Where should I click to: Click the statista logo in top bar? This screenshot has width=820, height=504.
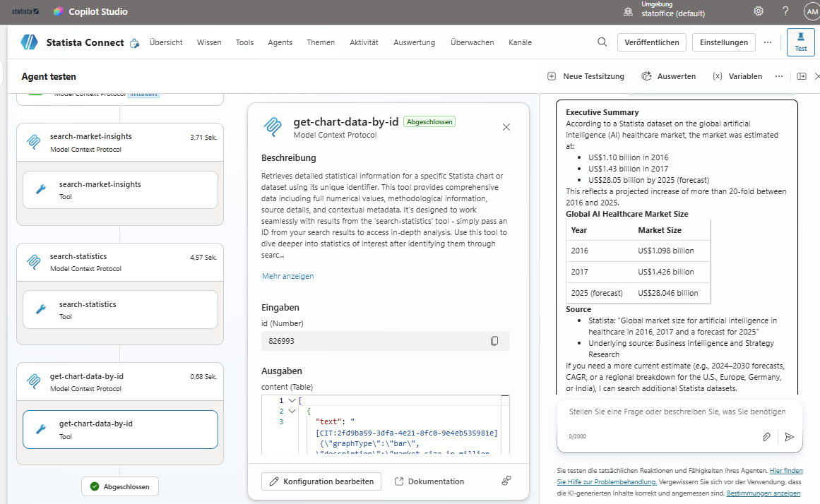pyautogui.click(x=25, y=11)
